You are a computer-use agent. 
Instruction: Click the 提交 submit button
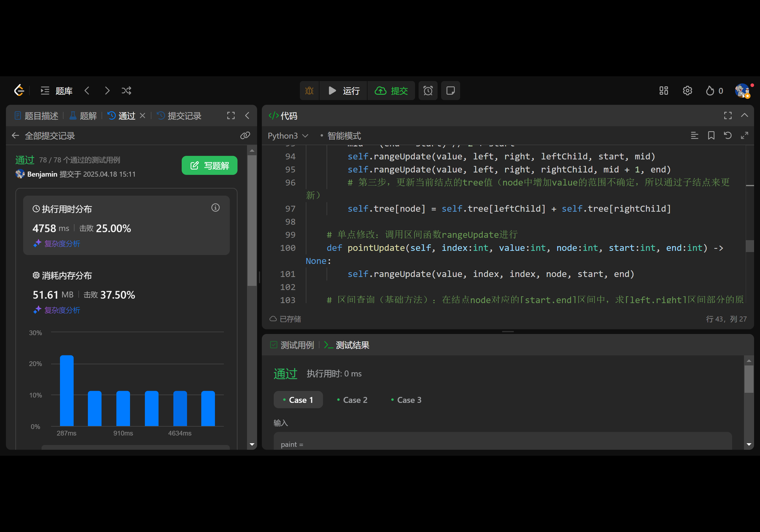click(x=391, y=91)
